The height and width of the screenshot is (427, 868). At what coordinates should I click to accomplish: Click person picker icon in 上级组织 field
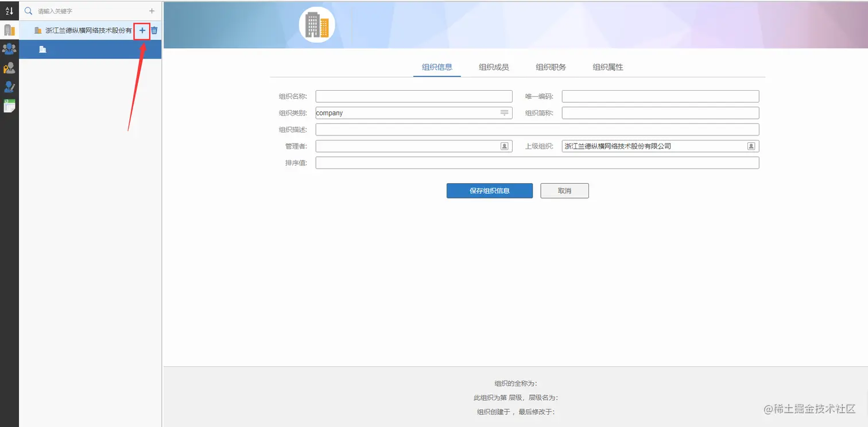point(751,146)
